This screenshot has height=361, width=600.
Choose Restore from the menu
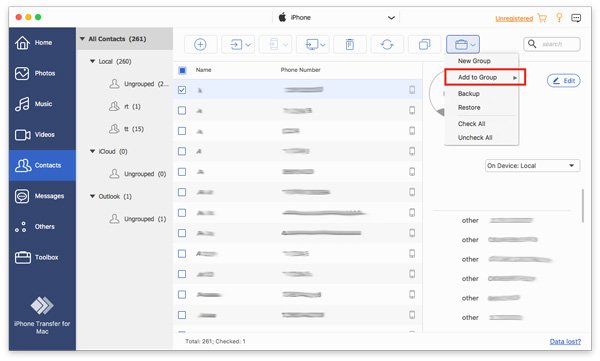coord(469,108)
